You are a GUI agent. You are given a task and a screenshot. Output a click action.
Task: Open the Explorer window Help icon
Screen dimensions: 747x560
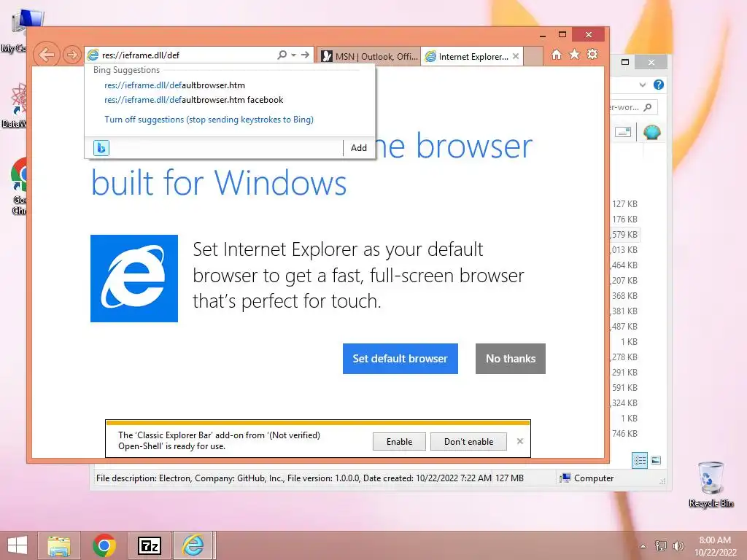pyautogui.click(x=659, y=85)
